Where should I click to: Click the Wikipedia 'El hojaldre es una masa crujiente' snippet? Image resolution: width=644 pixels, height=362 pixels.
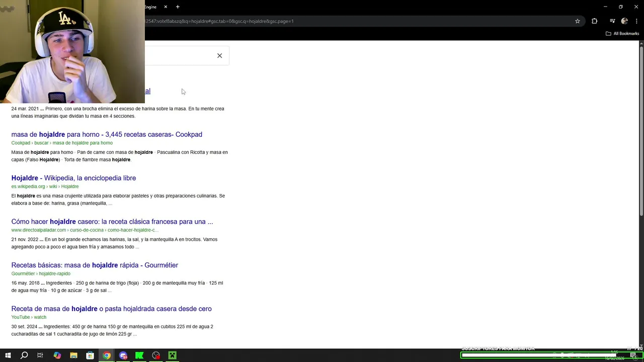[x=118, y=200]
